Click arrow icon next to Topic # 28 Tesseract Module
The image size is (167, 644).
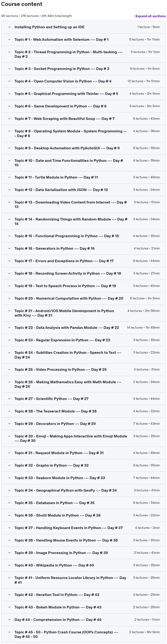point(9,411)
